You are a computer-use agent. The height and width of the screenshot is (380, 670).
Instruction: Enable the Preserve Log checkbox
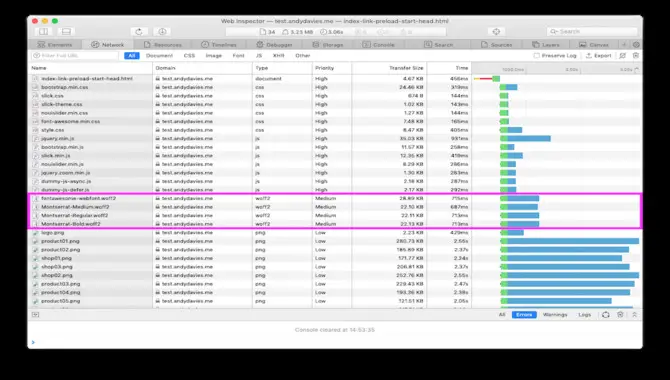pos(536,56)
